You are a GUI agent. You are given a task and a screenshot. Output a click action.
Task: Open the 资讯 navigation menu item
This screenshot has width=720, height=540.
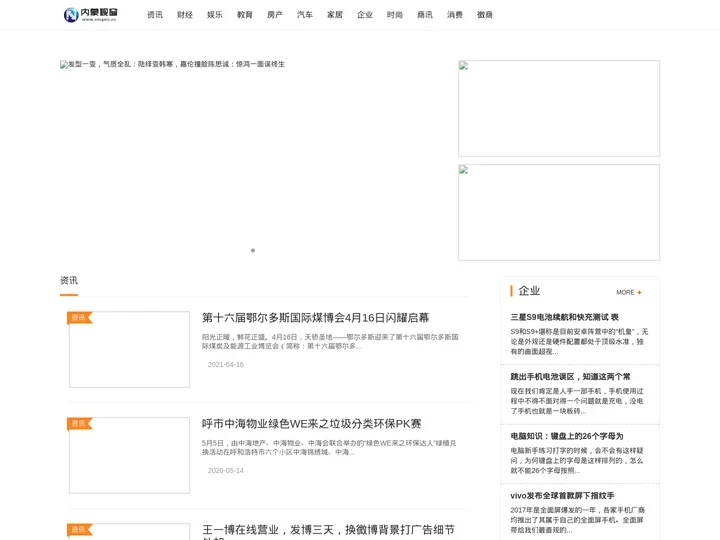click(x=155, y=15)
